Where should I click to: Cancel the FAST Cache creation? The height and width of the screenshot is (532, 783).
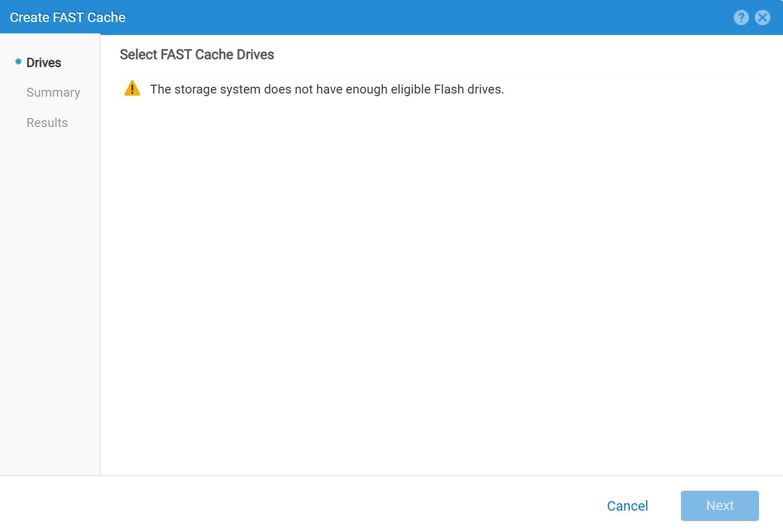point(627,506)
